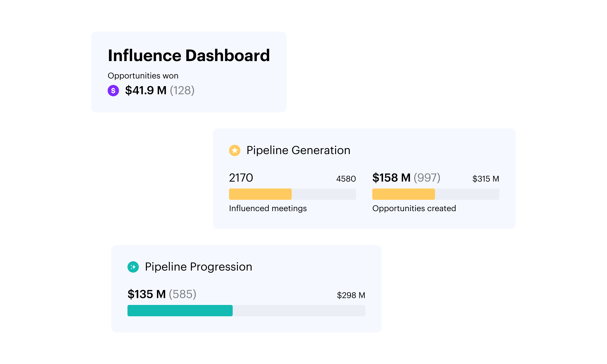
Task: Click the $41.9 M won amount
Action: tap(146, 90)
